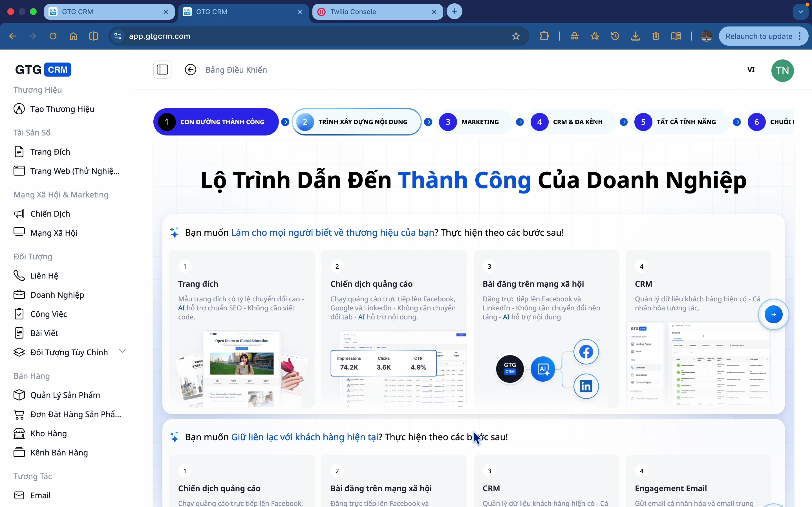Image resolution: width=812 pixels, height=507 pixels.
Task: Click the Trang Đích landing page icon
Action: 19,152
